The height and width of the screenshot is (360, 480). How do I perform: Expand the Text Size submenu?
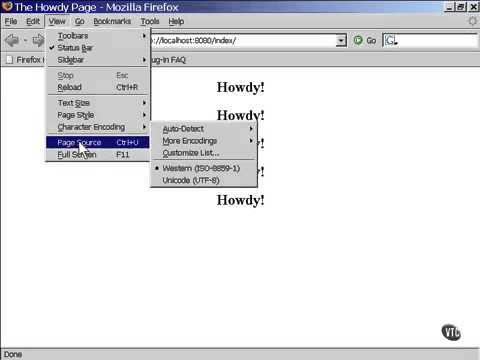(97, 103)
